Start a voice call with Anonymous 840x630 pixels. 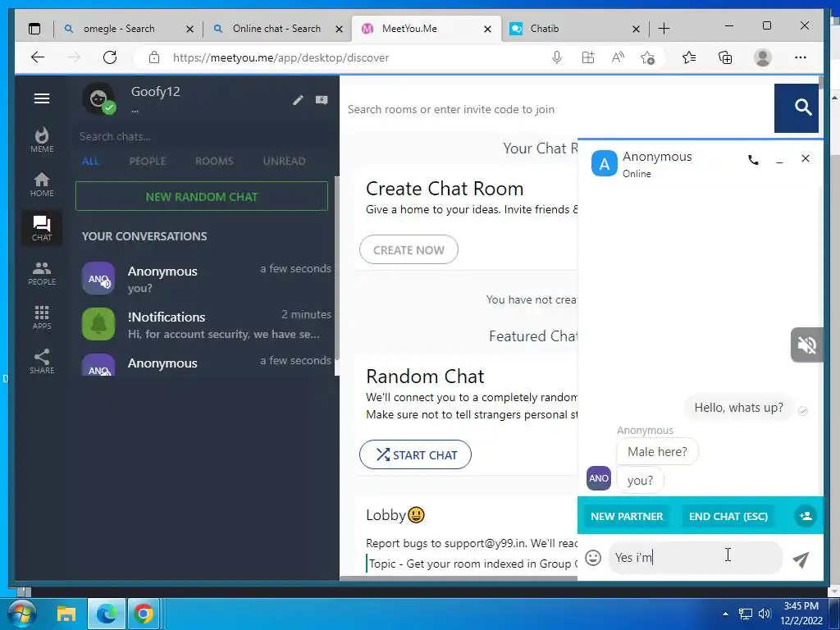coord(753,159)
